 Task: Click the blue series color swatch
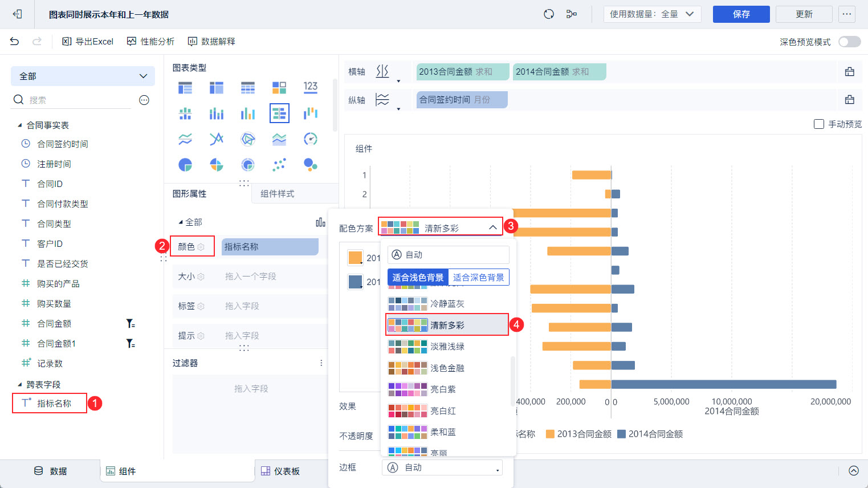coord(355,282)
